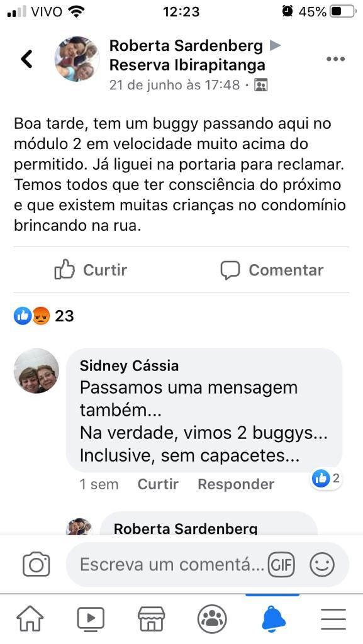Open the hamburger menu tab

pyautogui.click(x=333, y=618)
